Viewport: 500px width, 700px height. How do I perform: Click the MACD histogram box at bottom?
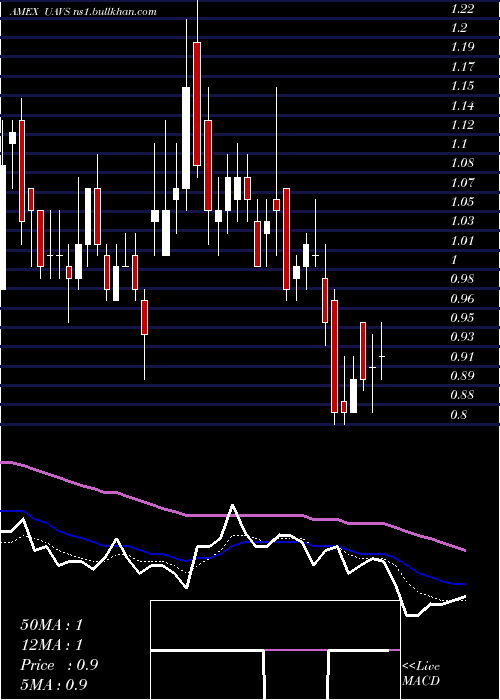click(x=275, y=650)
